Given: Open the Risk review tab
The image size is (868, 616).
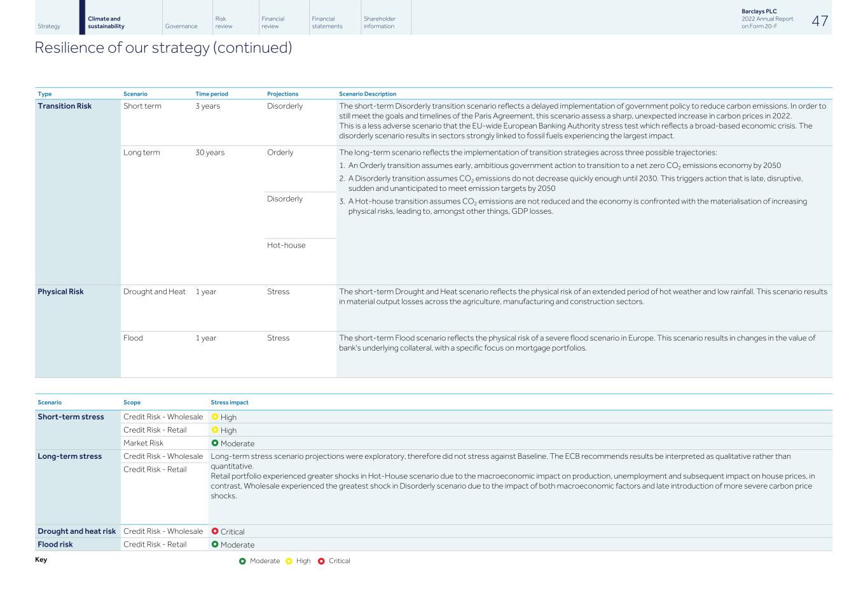Looking at the screenshot, I should click(x=224, y=23).
